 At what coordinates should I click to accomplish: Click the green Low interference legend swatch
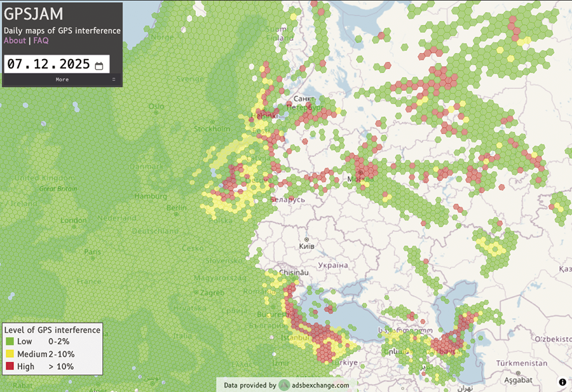click(10, 342)
